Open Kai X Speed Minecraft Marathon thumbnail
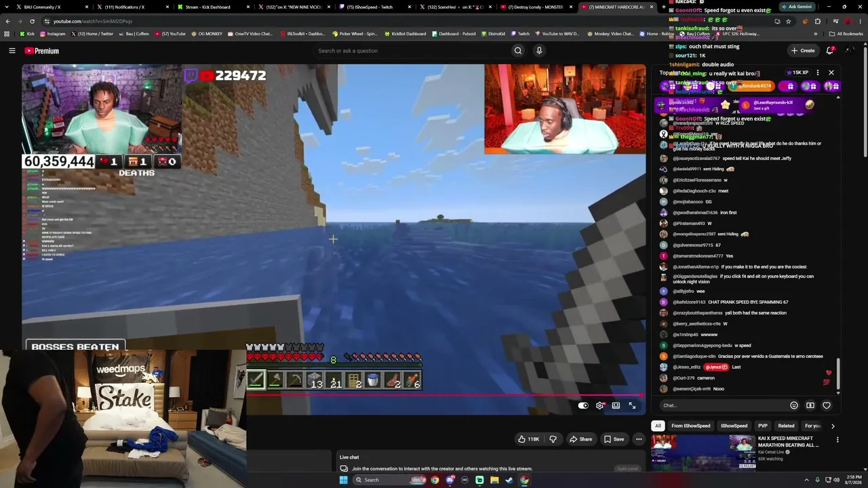 click(x=703, y=453)
